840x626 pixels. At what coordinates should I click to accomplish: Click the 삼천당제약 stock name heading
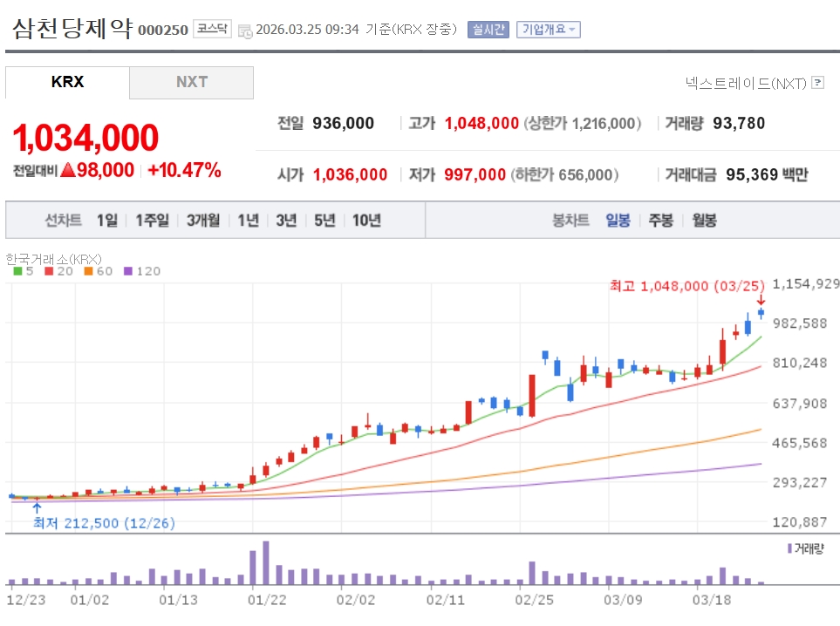coord(72,27)
